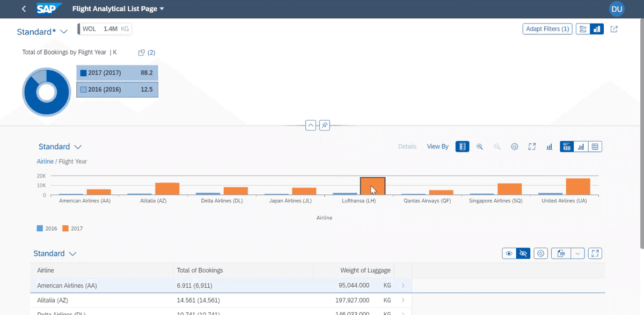Click Singapore Airlines orange 2017 bar
644x315 pixels.
tap(509, 189)
